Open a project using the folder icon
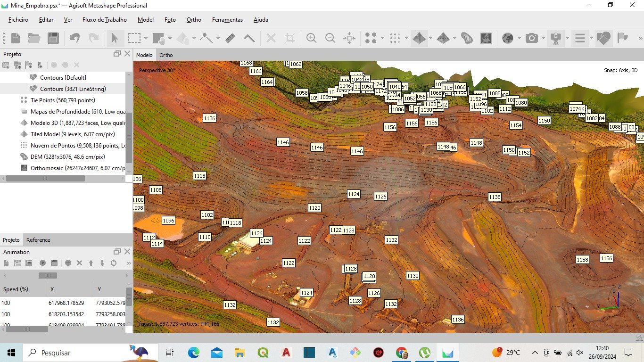The image size is (644, 362). coord(34,38)
